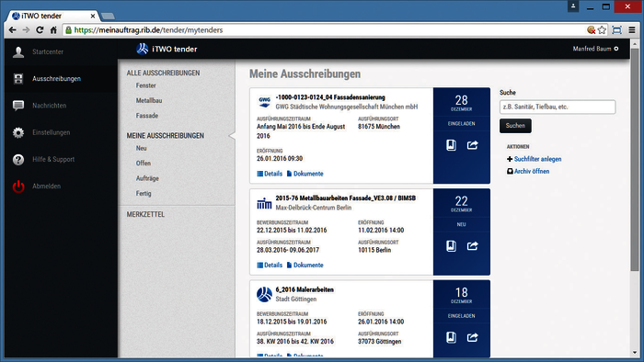Bookmark page with the star icon
644x362 pixels.
[x=602, y=30]
